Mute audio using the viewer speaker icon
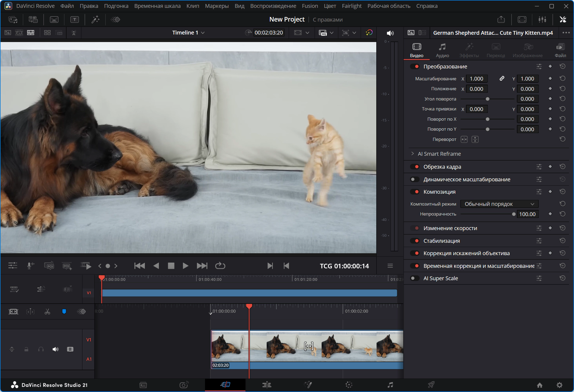The height and width of the screenshot is (392, 574). tap(390, 33)
